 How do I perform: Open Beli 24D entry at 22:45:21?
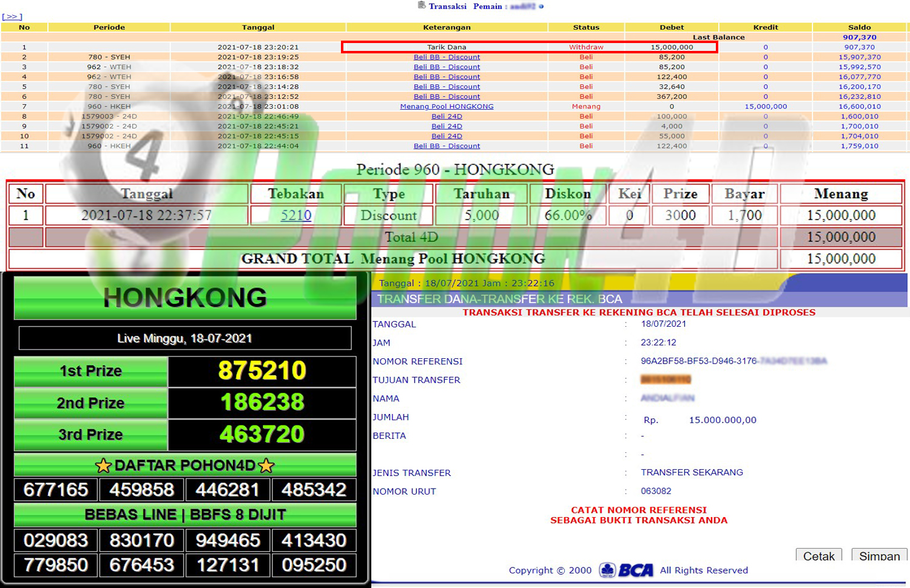tap(447, 126)
